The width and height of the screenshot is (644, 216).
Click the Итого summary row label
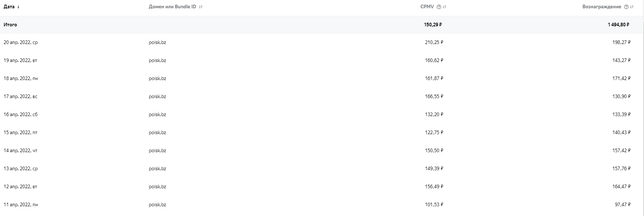click(10, 25)
